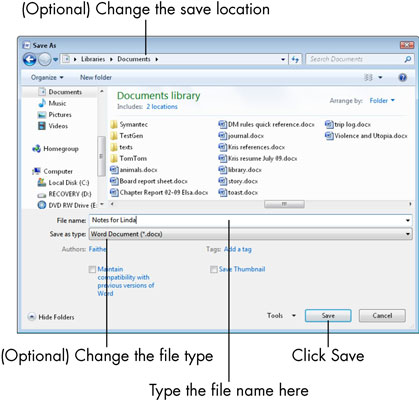Screen dimensions: 419x400
Task: Click Hide Folders button
Action: [51, 317]
